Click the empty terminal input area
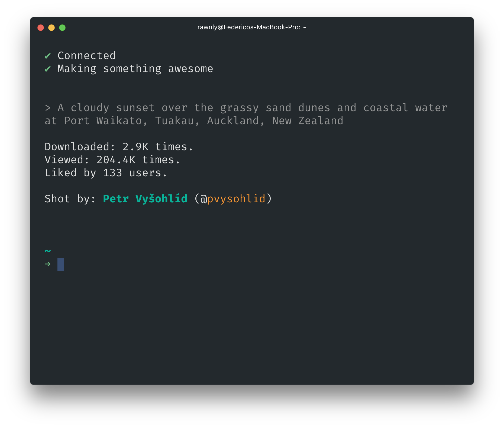The image size is (504, 428). 190,265
